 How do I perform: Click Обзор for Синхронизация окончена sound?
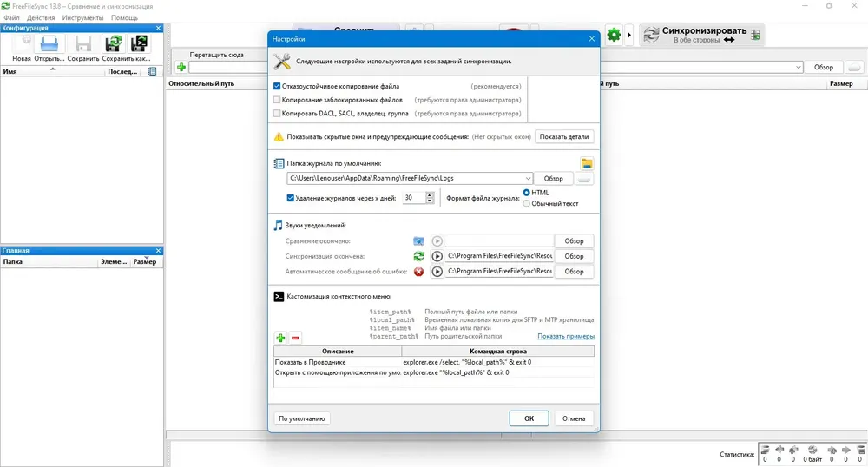[x=574, y=256]
